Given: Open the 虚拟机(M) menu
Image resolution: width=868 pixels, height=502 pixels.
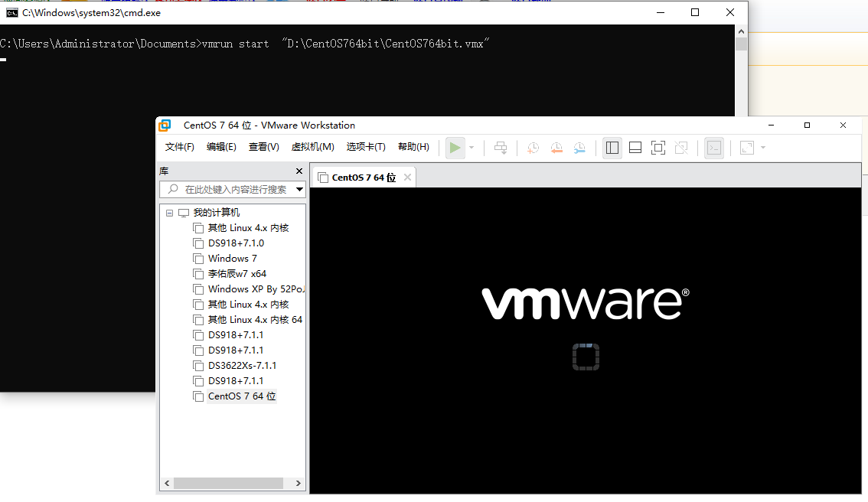Looking at the screenshot, I should click(x=313, y=147).
